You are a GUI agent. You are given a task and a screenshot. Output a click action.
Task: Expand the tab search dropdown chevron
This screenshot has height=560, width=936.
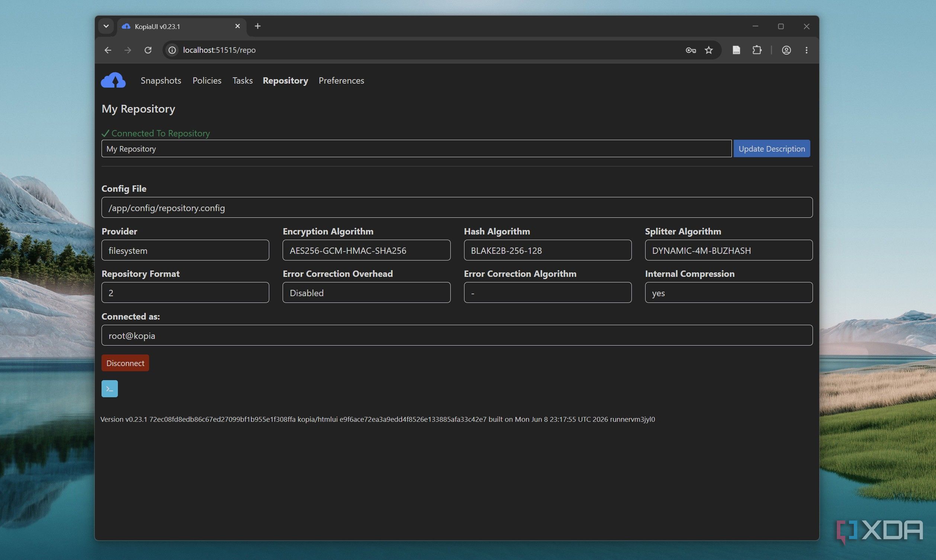pos(106,26)
